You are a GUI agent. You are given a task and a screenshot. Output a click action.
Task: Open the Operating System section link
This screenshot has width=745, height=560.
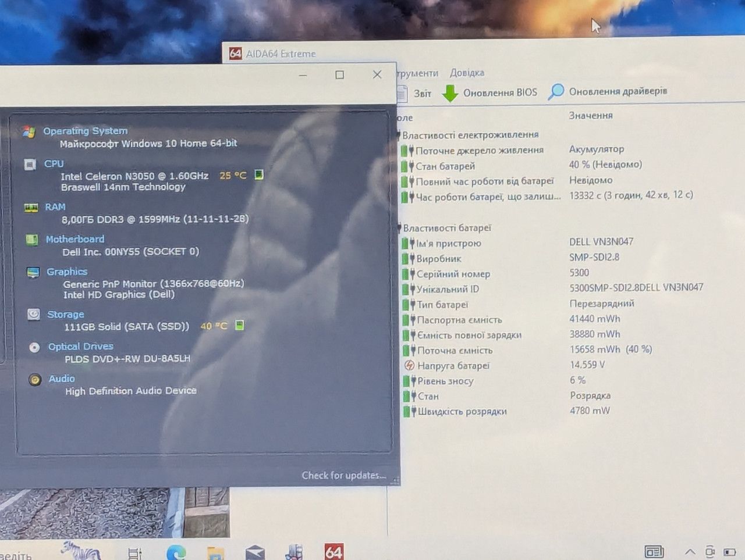pyautogui.click(x=86, y=131)
